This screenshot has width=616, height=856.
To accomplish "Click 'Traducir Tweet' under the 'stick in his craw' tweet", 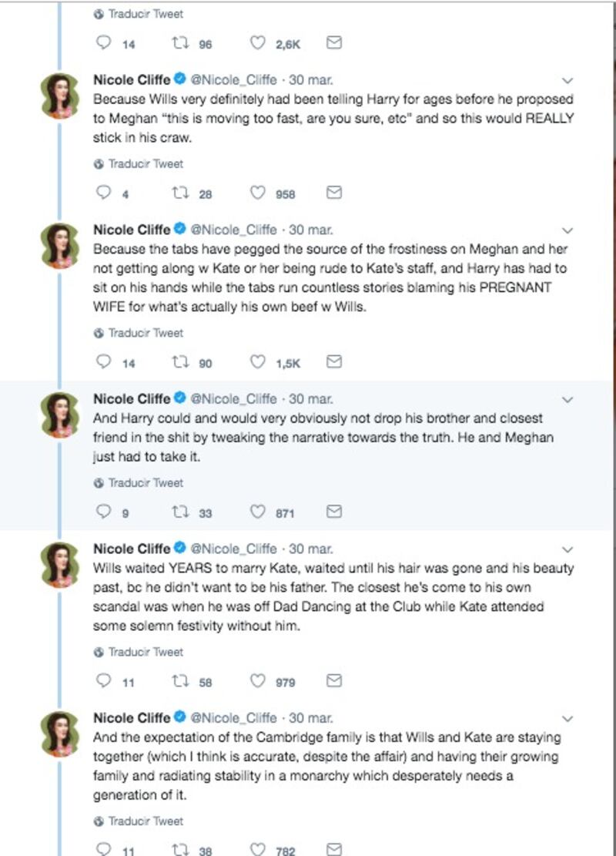I will click(x=139, y=164).
